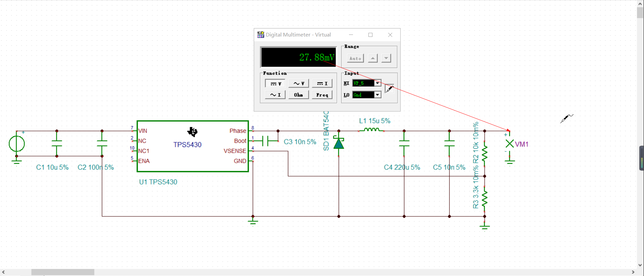Click the VSENSE pin label
Viewport: 644px width, 276px height.
click(x=235, y=151)
